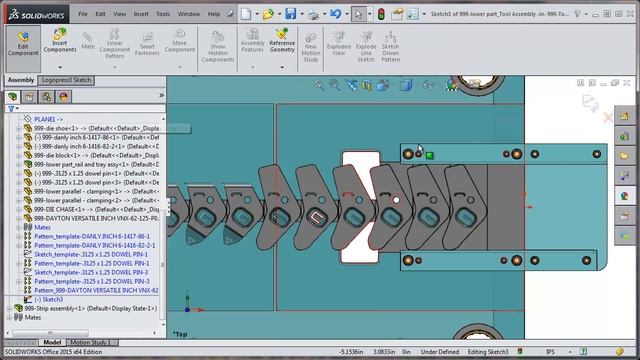Viewport: 640px width, 360px height.
Task: Toggle Show Hidden Components
Action: click(218, 47)
